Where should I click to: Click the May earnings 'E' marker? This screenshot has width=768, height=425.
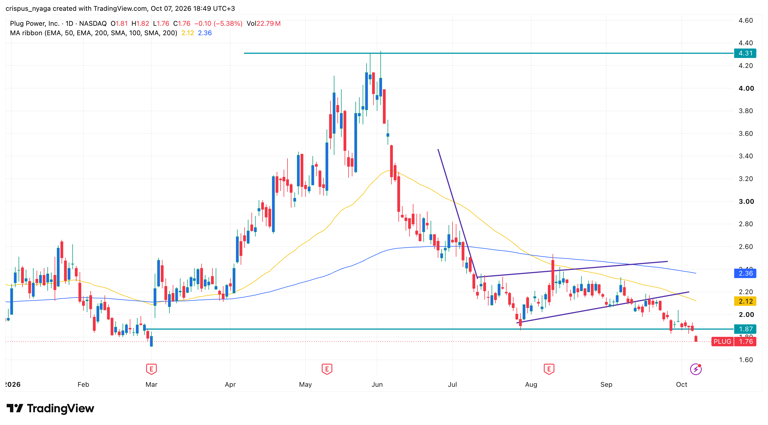pos(327,369)
